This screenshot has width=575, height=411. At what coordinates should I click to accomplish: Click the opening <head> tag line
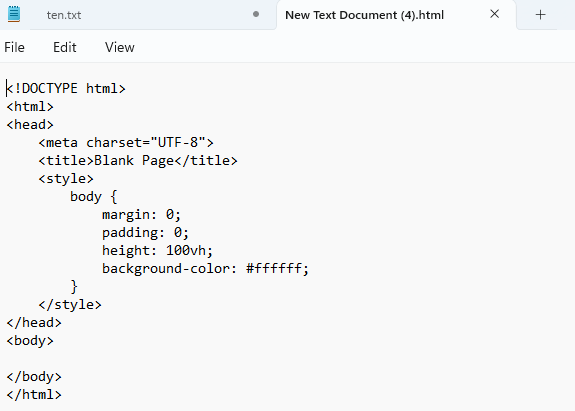pos(30,125)
